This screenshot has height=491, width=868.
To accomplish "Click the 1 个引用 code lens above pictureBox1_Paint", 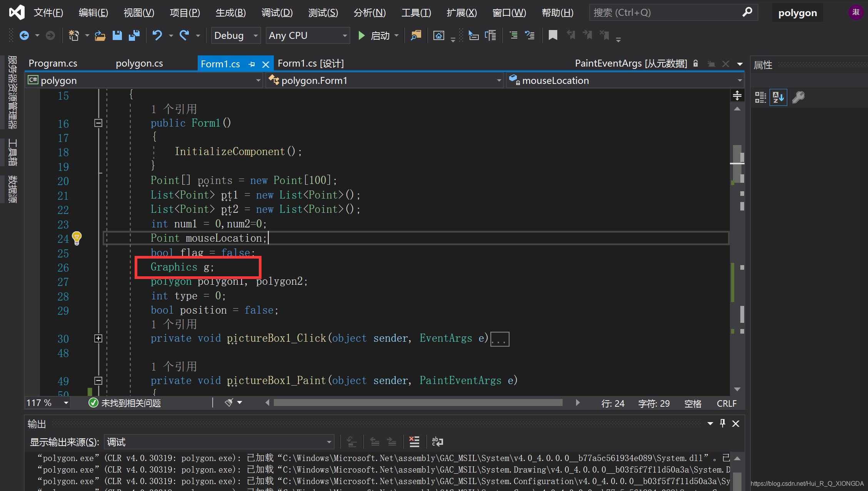I will (173, 366).
